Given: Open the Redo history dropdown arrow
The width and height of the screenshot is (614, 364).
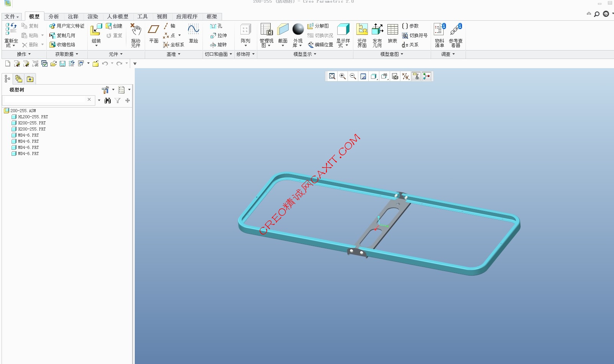Looking at the screenshot, I should [x=126, y=64].
